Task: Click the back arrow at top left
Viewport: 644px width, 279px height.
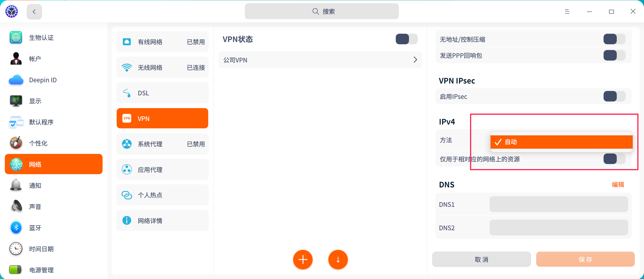Action: tap(34, 12)
